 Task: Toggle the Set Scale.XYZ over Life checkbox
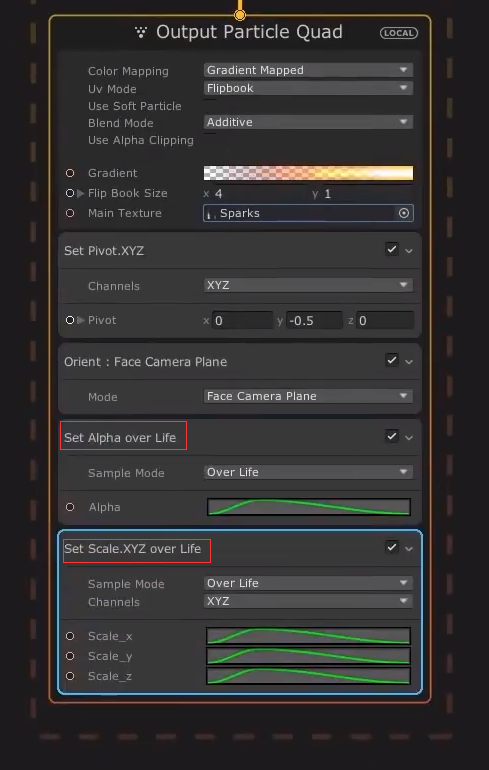392,547
